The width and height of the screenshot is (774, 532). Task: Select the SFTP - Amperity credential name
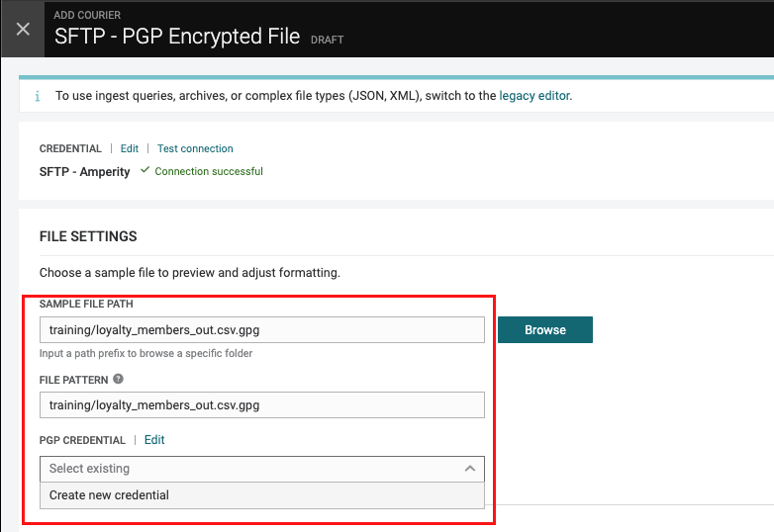84,171
